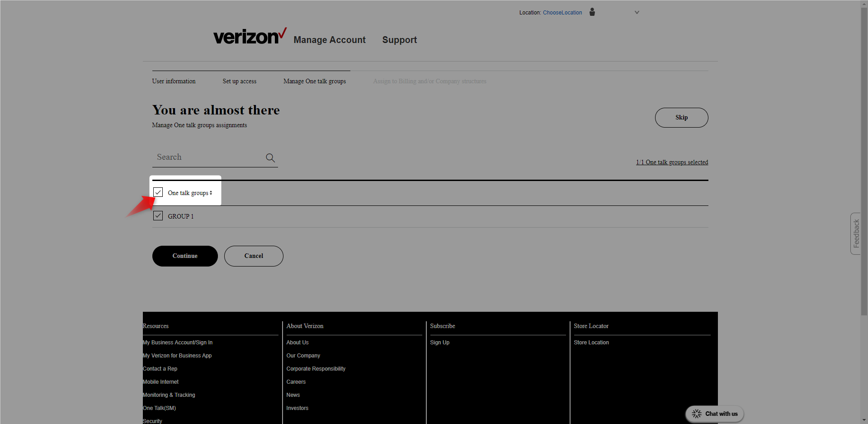
Task: Select Manage One talk groups step
Action: 315,81
